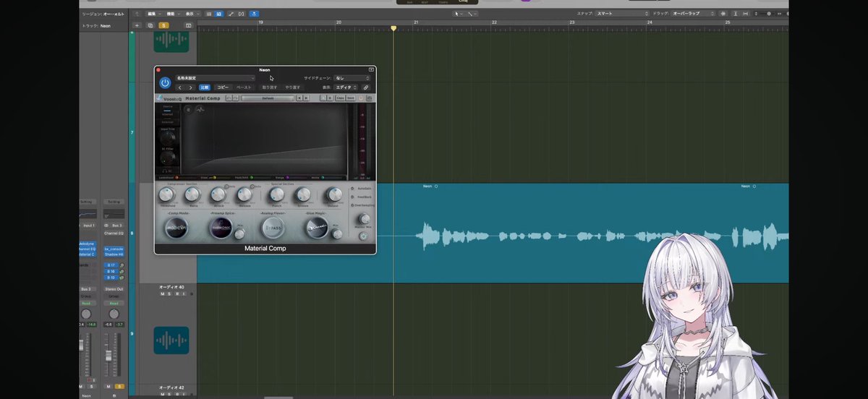Image resolution: width=868 pixels, height=399 pixels.
Task: Toggle the power icon below Master Mix
Action: (x=363, y=236)
